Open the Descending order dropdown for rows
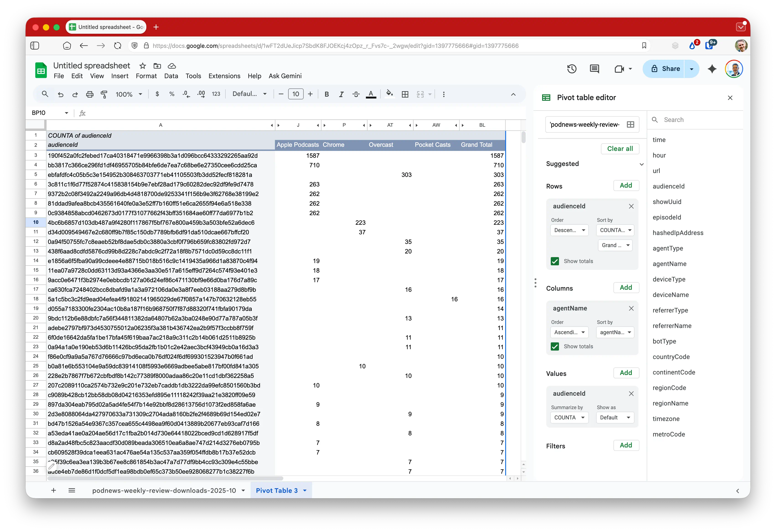776x532 pixels. tap(569, 230)
